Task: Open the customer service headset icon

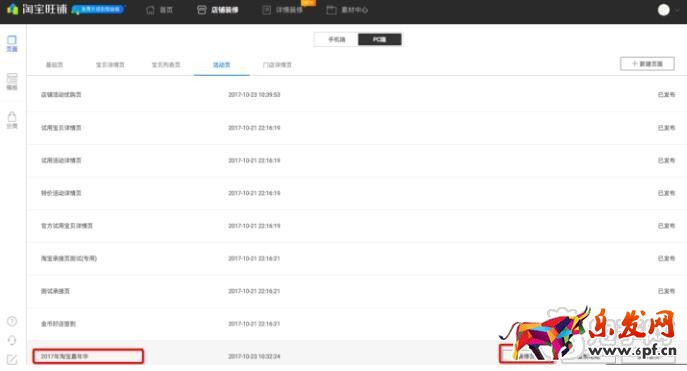Action: click(12, 340)
